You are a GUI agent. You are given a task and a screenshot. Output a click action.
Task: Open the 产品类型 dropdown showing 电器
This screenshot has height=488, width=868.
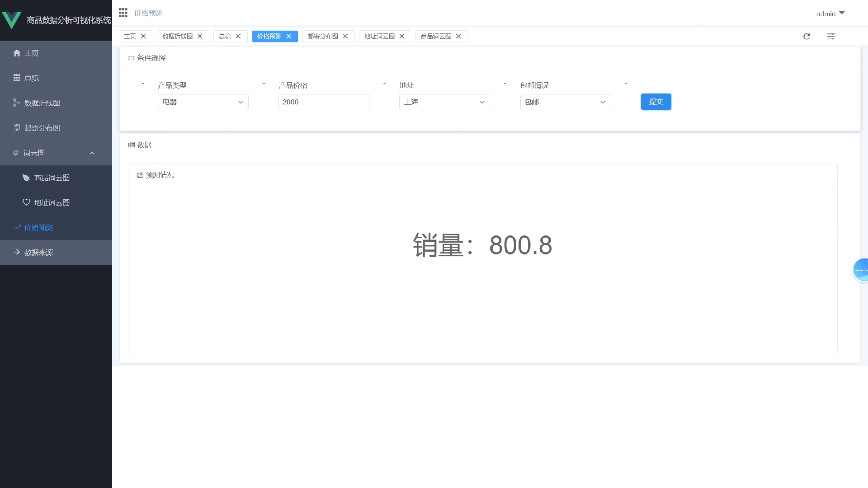[203, 102]
